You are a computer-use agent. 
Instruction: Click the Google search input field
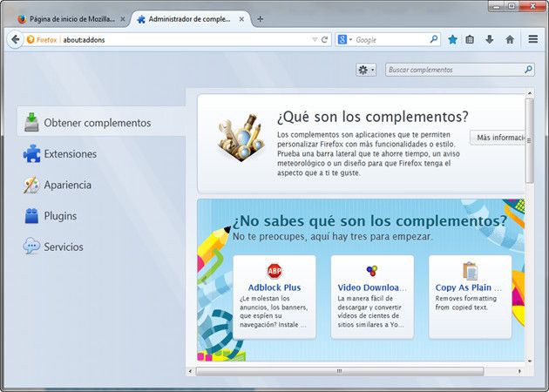391,39
